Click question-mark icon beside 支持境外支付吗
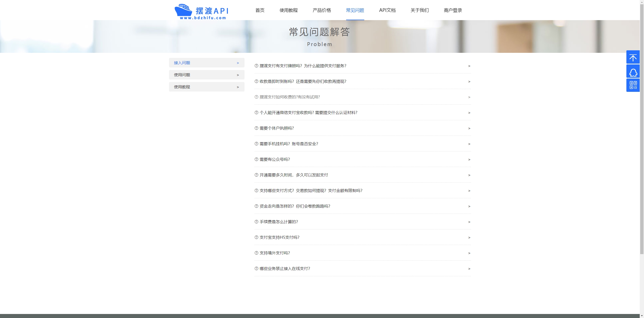Screen dimensions: 644x318 click(256, 253)
